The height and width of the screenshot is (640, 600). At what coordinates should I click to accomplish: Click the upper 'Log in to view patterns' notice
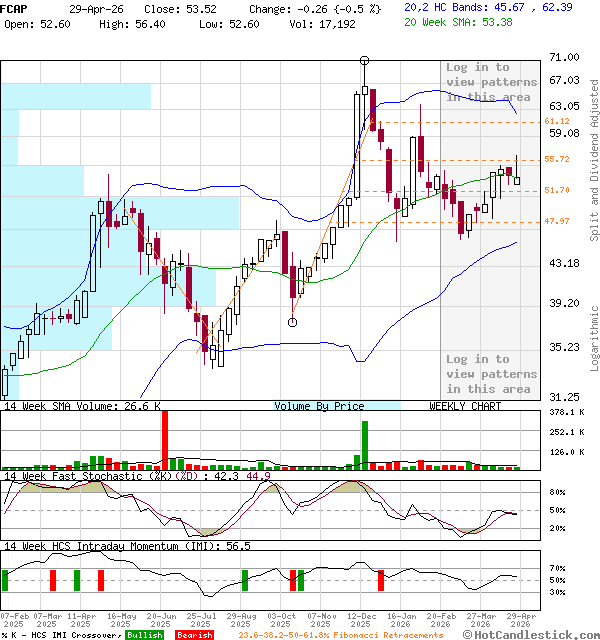(491, 82)
